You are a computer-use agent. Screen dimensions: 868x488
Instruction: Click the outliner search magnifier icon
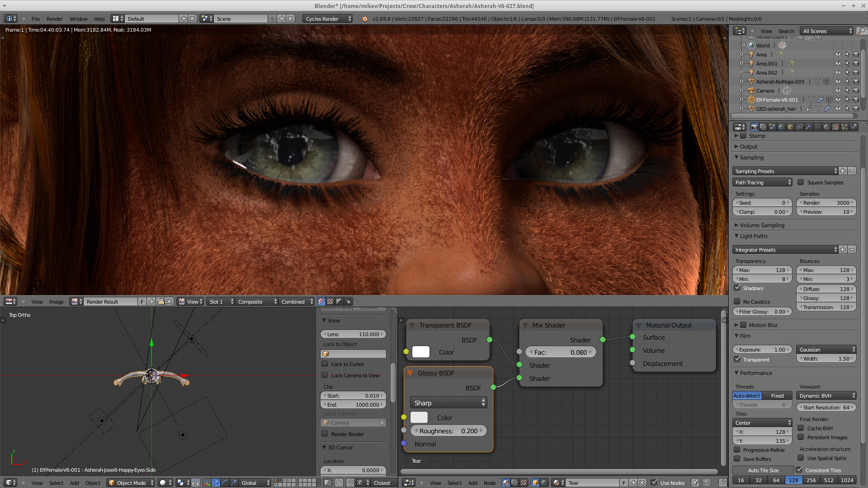coord(861,31)
